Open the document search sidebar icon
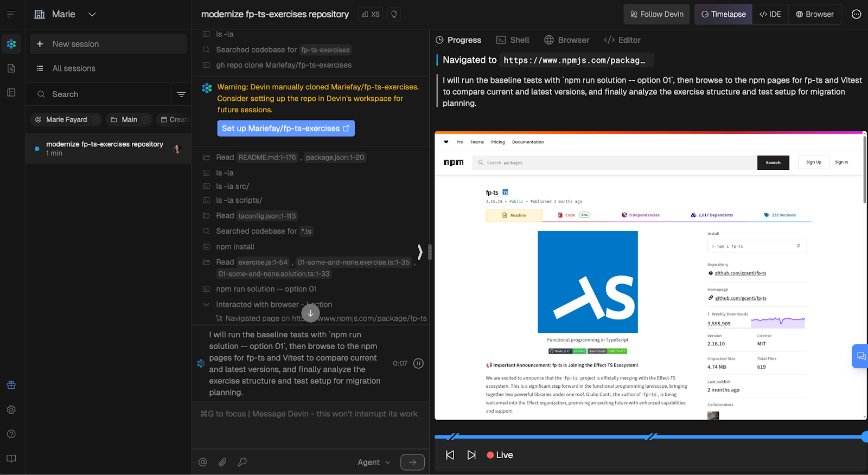The height and width of the screenshot is (475, 868). point(11,68)
